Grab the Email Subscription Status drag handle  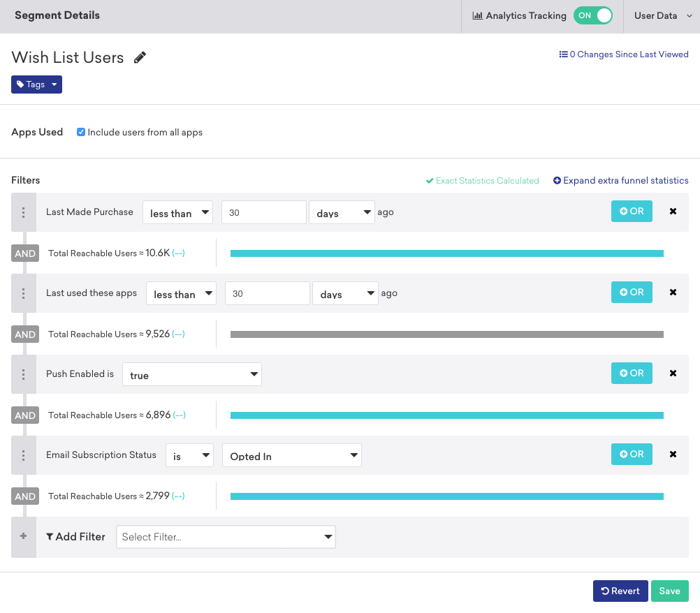(24, 455)
